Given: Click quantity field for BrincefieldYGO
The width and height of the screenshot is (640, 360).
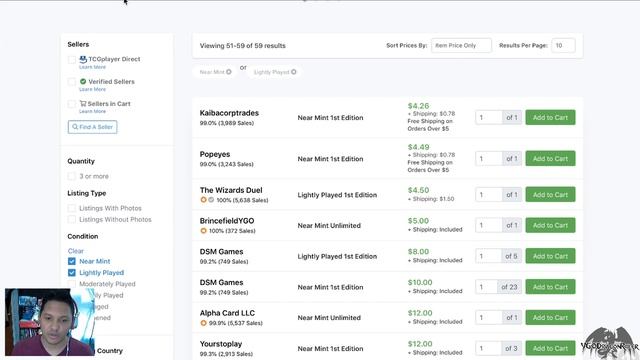Looking at the screenshot, I should click(489, 225).
